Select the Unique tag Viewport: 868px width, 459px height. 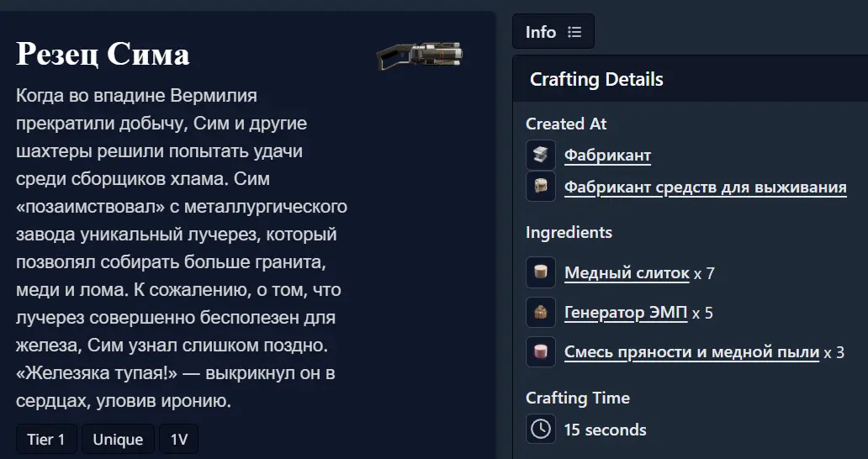coord(118,439)
